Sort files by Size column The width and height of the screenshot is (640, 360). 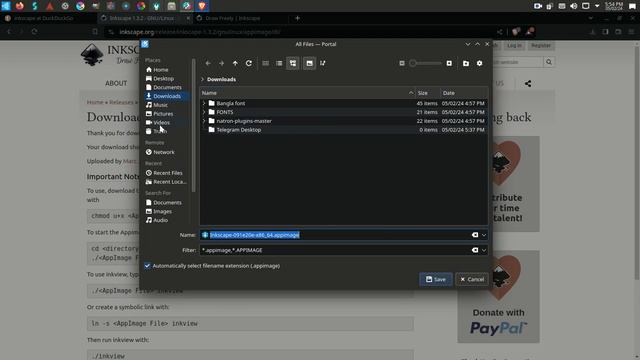[427, 93]
